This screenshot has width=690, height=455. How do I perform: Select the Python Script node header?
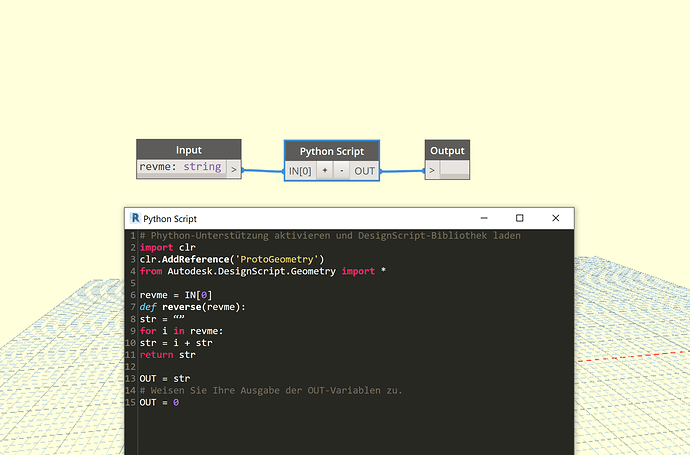tap(332, 151)
